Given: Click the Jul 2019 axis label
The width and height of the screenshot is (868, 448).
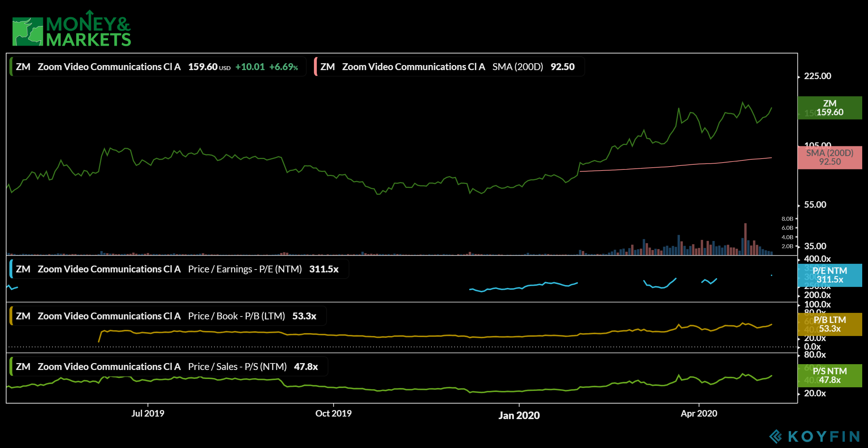Looking at the screenshot, I should (x=148, y=413).
